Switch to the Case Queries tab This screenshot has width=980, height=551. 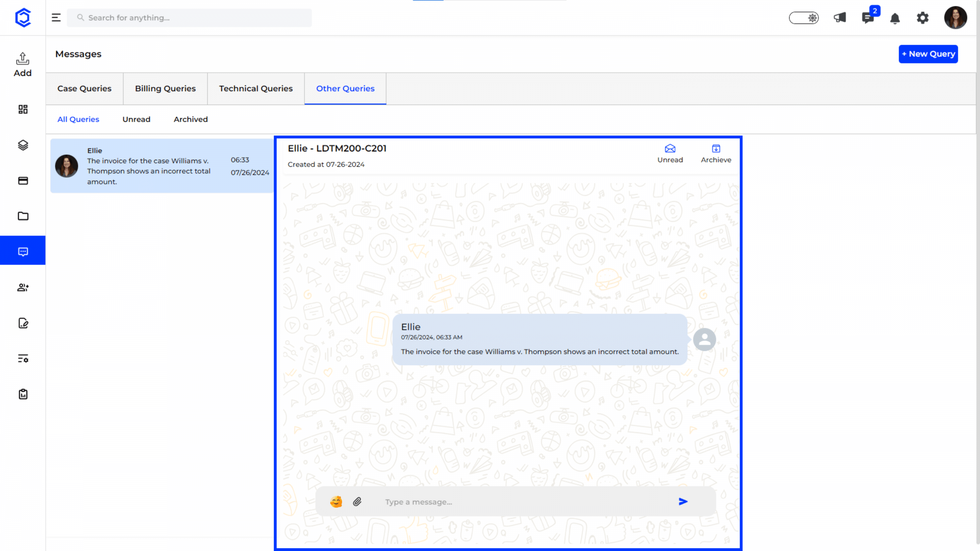(x=84, y=88)
